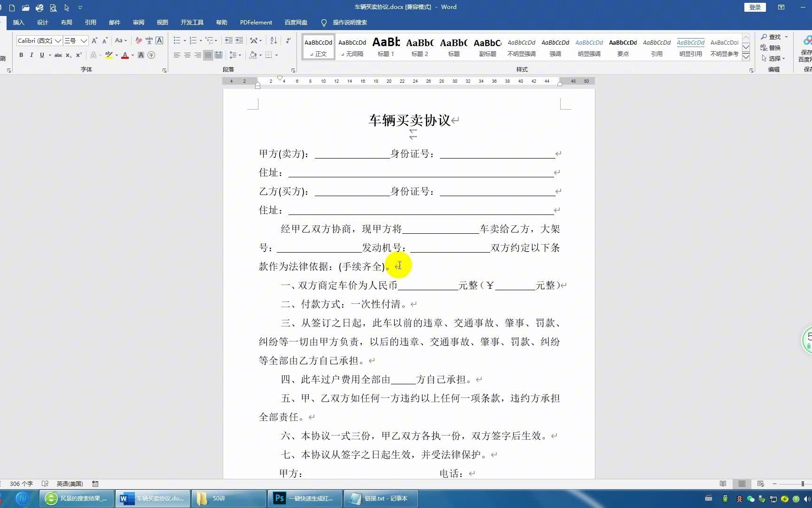Open the 设计 ribbon tab
Viewport: 812px width, 508px height.
pyautogui.click(x=43, y=22)
